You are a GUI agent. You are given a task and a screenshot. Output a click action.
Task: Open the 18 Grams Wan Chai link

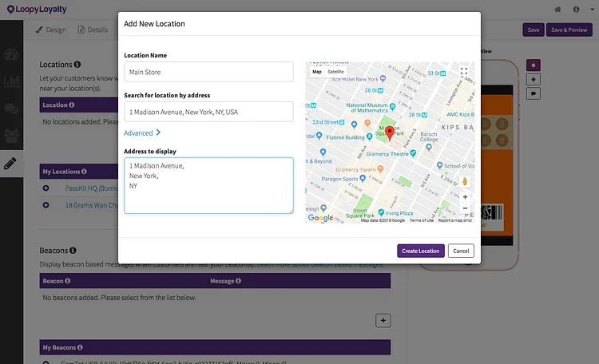(x=91, y=205)
